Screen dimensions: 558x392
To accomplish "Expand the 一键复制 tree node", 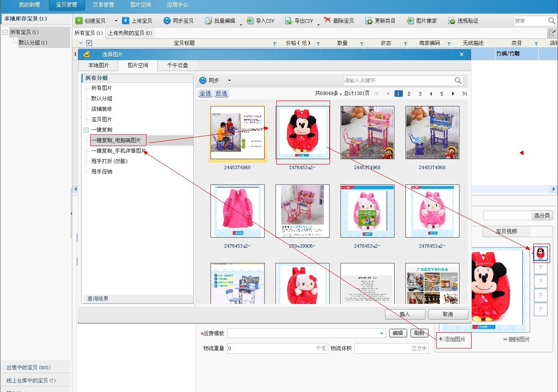I will click(x=86, y=130).
